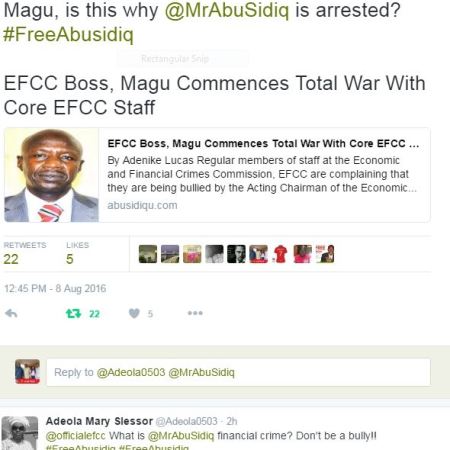Viewport: 450px width, 450px height.
Task: Click the red jersey liker avatar
Action: (x=280, y=254)
